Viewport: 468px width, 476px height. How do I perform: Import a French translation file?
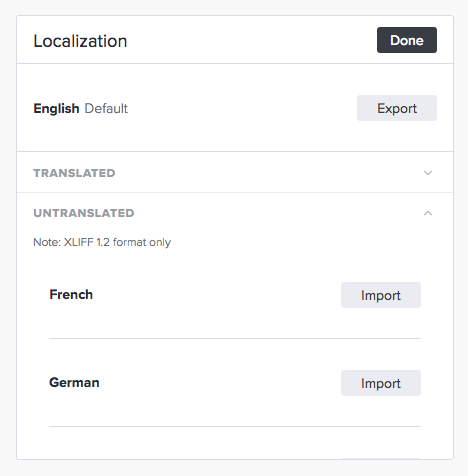coord(381,295)
